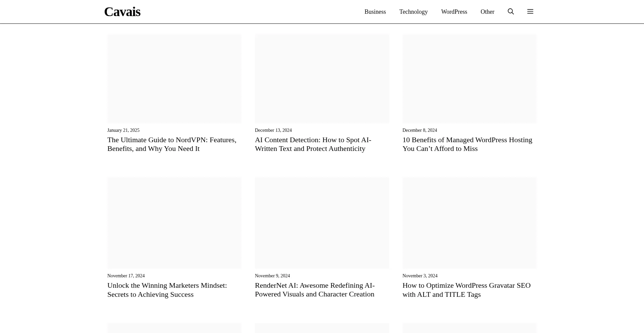Open Winning Marketers Mindset article title
The width and height of the screenshot is (644, 333).
coord(167,290)
